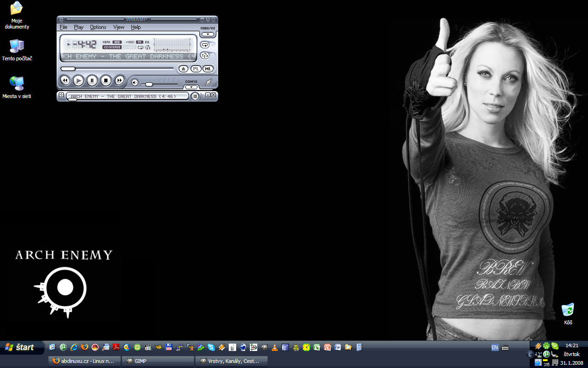The image size is (588, 368).
Task: Launch Internet Explorer from quick launch
Action: pyautogui.click(x=74, y=347)
